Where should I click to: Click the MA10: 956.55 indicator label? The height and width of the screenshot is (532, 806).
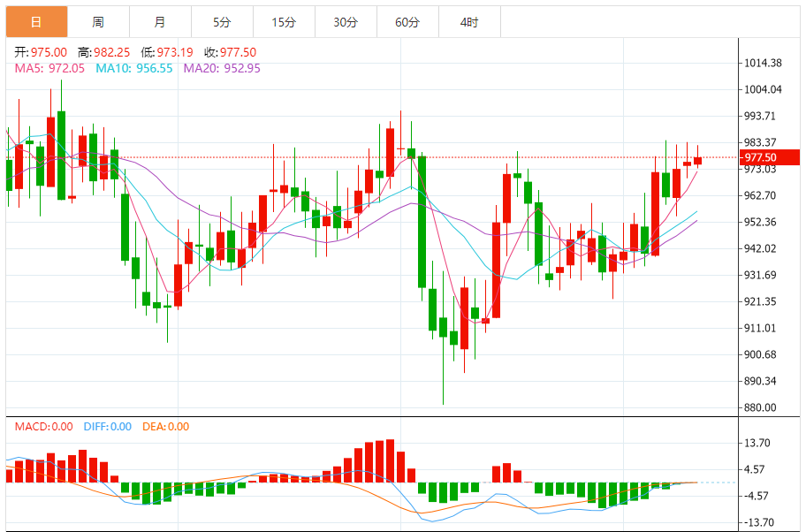click(134, 68)
